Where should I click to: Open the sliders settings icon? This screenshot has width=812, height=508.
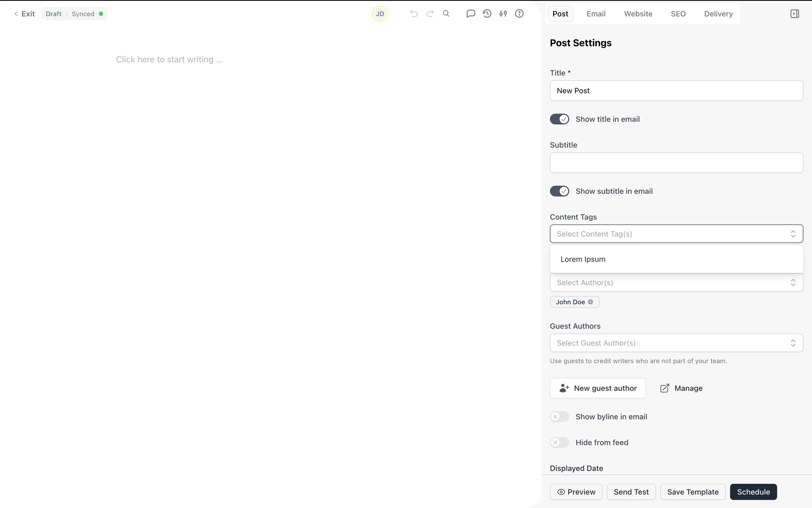(x=503, y=14)
